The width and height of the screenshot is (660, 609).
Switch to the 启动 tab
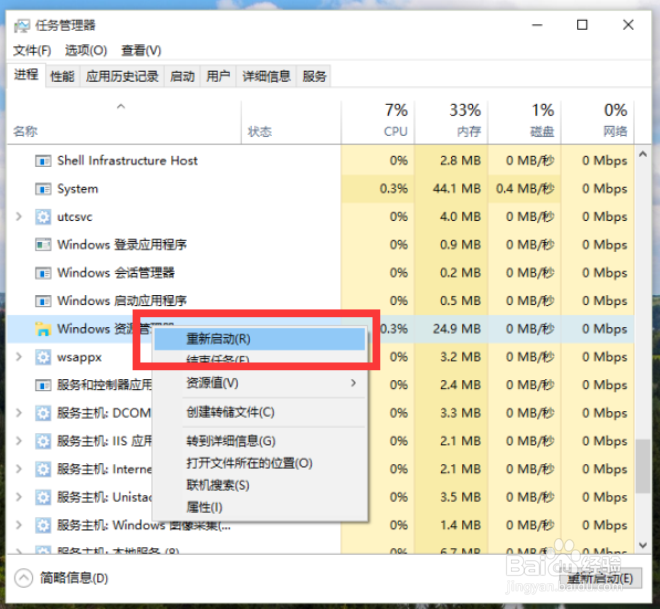point(182,76)
